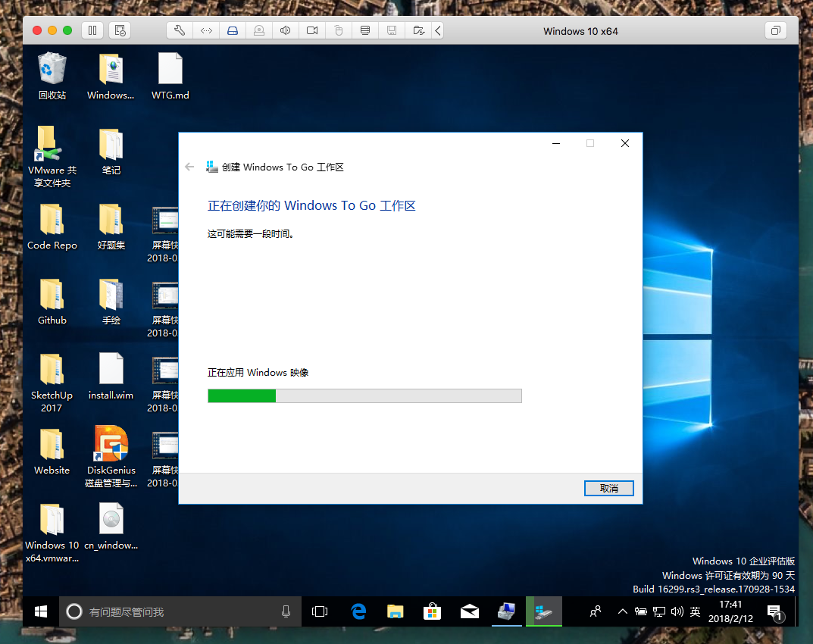The width and height of the screenshot is (813, 644).
Task: Show hidden system tray icons
Action: point(623,611)
